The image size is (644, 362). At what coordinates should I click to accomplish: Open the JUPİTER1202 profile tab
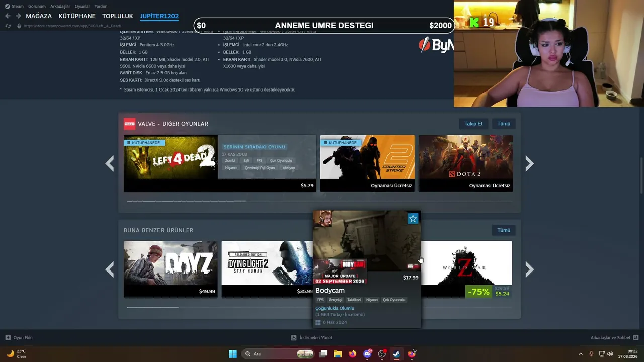[x=159, y=16]
